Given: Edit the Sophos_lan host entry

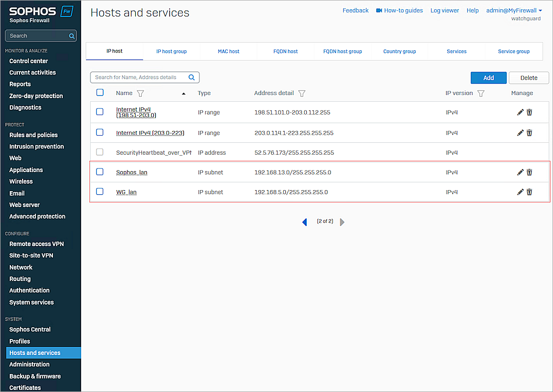Looking at the screenshot, I should click(520, 172).
